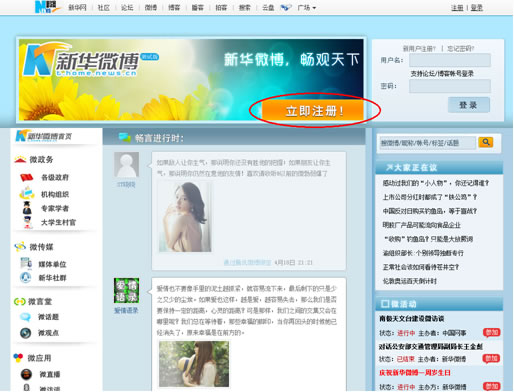This screenshot has width=514, height=392.
Task: Open the topic 伦敦奥运百天倒计时
Action: tap(410, 281)
